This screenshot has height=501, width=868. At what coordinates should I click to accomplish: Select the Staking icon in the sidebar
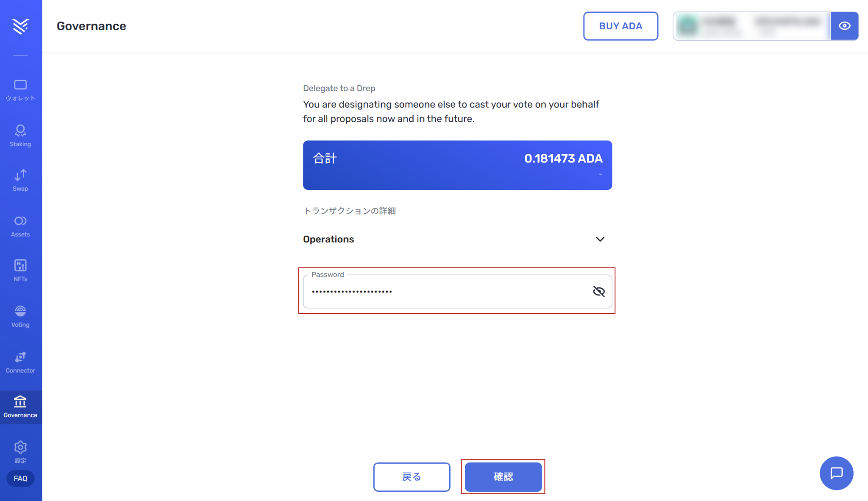(x=20, y=135)
